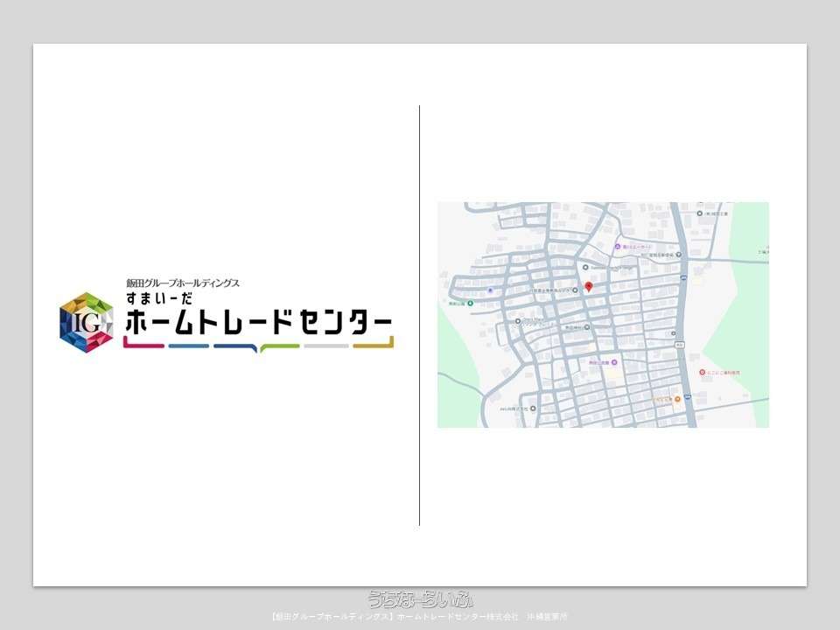840x630 pixels.
Task: Click the IG hexagon gem logo
Action: pyautogui.click(x=86, y=321)
